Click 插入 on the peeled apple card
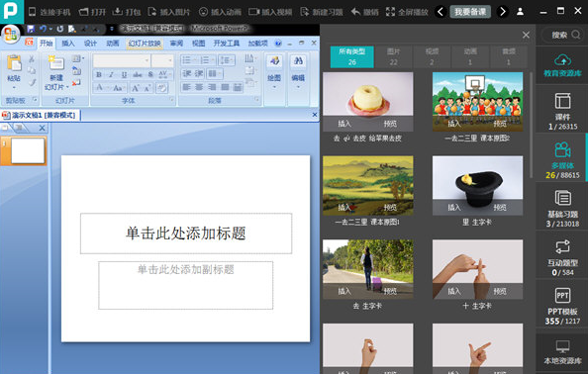This screenshot has width=588, height=374. click(x=344, y=124)
